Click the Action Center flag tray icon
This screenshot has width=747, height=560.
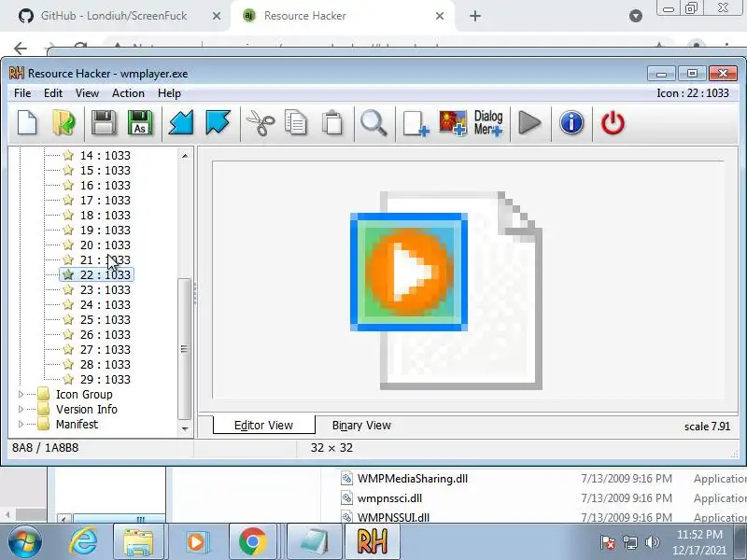point(608,542)
